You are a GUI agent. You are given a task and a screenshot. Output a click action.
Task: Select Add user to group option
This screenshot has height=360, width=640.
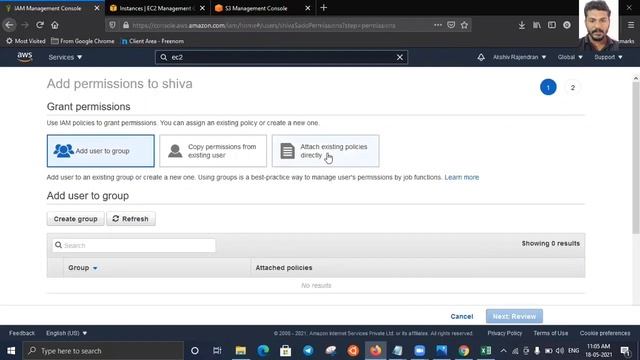[100, 151]
